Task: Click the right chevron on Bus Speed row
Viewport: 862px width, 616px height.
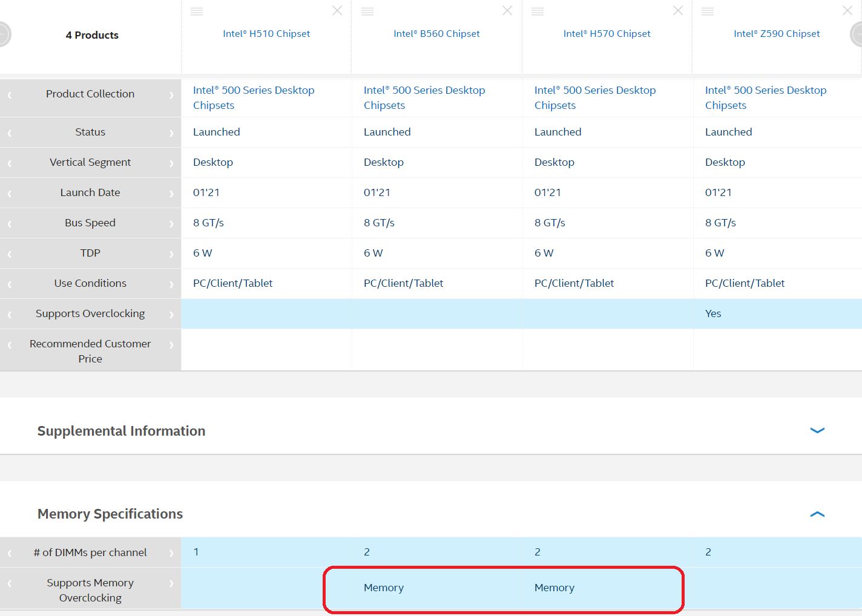Action: click(171, 224)
